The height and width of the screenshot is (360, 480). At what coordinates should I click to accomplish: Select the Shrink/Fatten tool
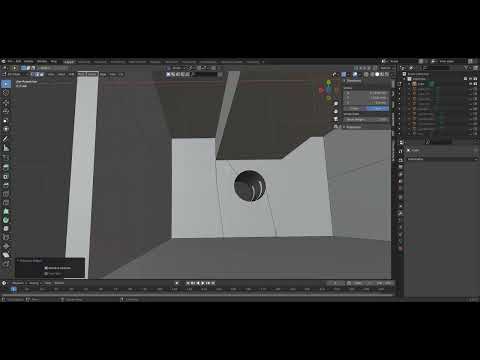[6, 246]
